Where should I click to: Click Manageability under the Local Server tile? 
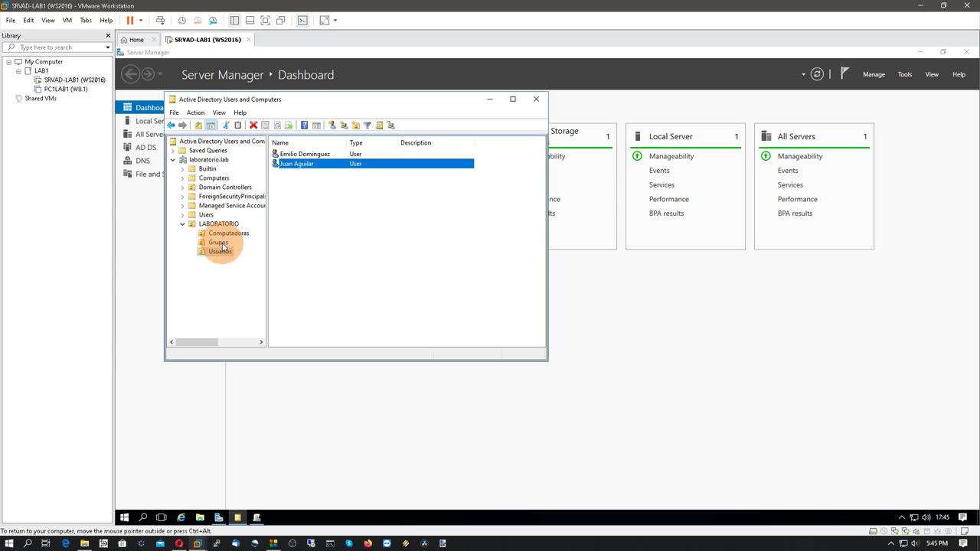pyautogui.click(x=671, y=156)
